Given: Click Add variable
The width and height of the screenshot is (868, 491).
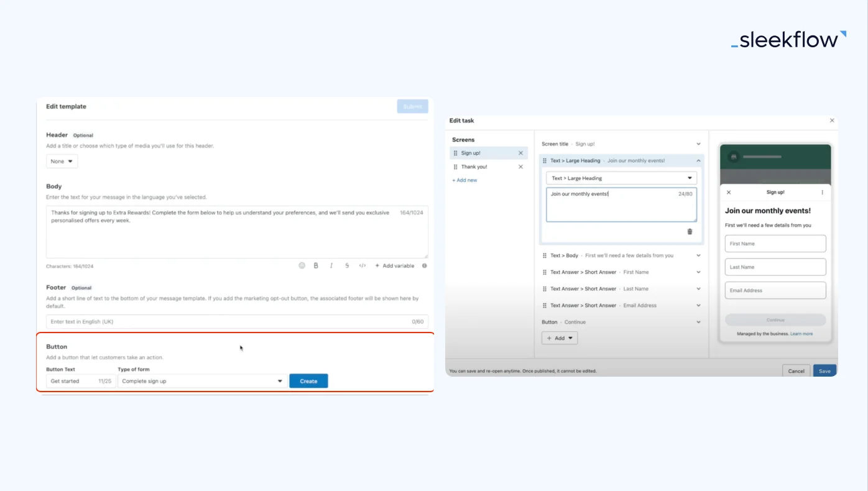Looking at the screenshot, I should [x=395, y=266].
